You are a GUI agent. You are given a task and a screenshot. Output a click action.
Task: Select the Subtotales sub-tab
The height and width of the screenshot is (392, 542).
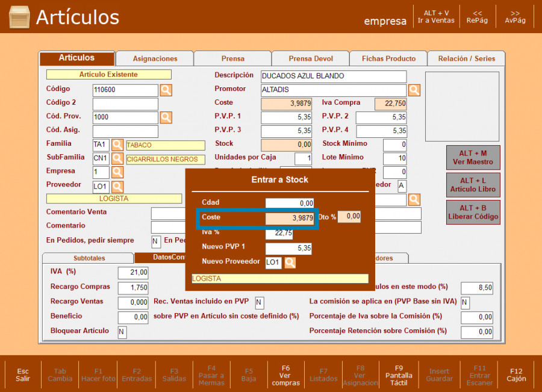click(x=89, y=258)
